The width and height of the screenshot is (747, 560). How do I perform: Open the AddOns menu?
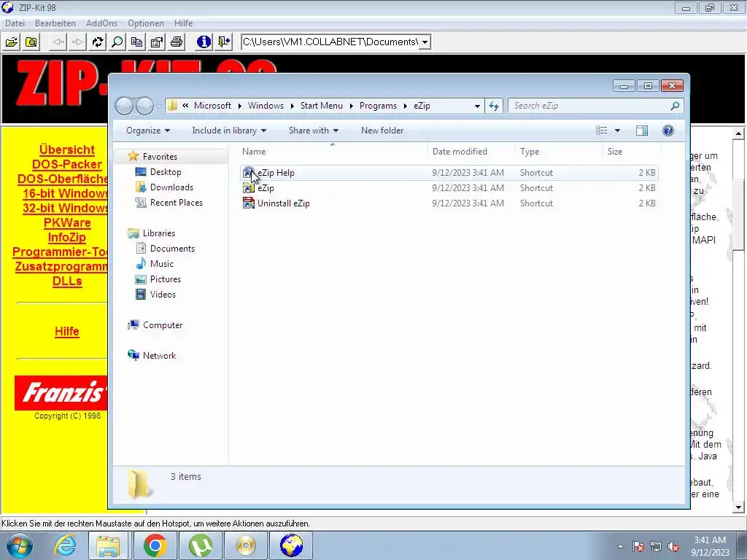coord(101,23)
